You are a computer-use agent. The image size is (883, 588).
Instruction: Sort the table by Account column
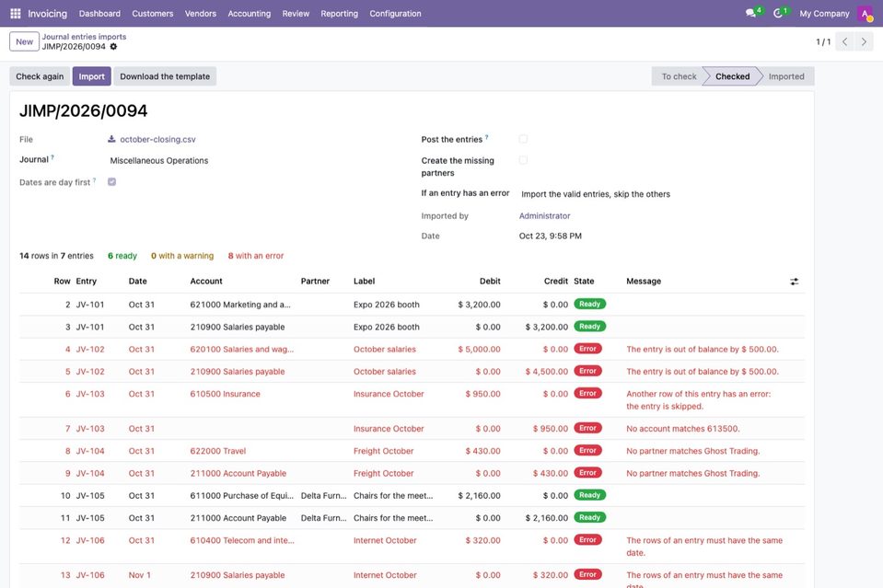206,281
